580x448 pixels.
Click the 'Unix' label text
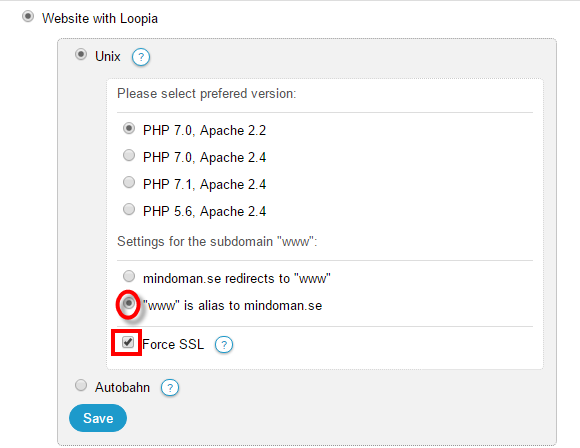coord(108,56)
